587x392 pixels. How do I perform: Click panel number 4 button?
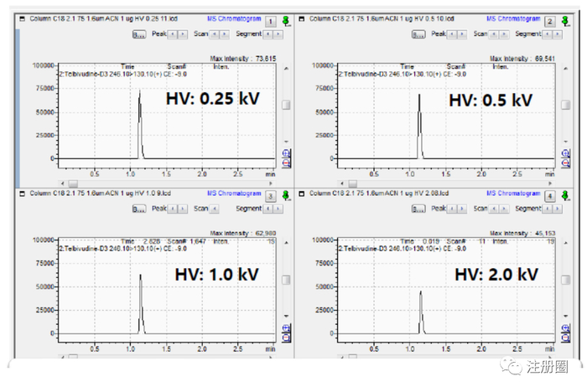point(550,196)
